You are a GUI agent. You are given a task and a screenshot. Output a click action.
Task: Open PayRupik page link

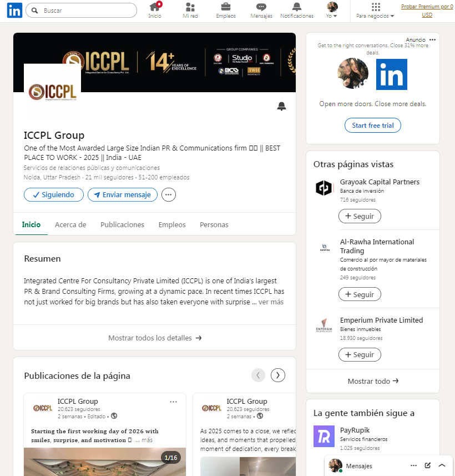coord(355,430)
